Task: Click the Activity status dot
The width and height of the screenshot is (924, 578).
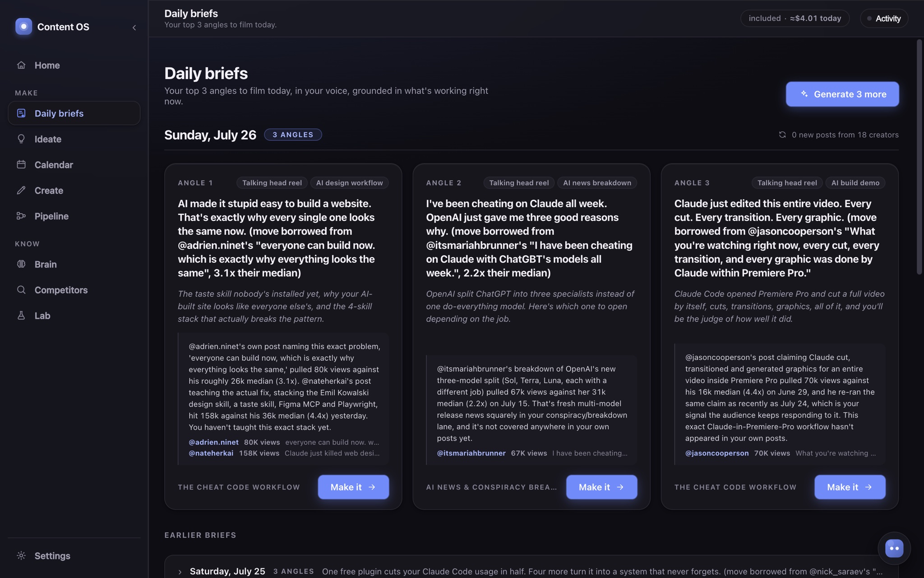Action: click(x=869, y=19)
